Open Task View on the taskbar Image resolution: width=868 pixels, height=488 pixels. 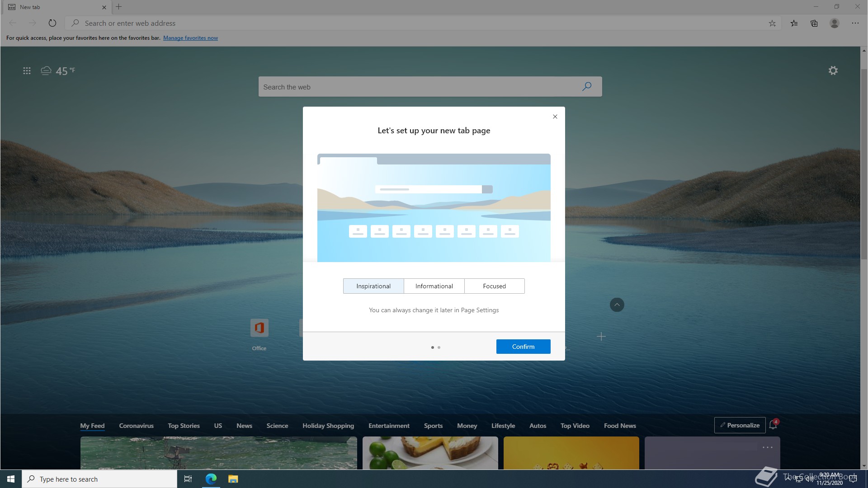click(188, 479)
